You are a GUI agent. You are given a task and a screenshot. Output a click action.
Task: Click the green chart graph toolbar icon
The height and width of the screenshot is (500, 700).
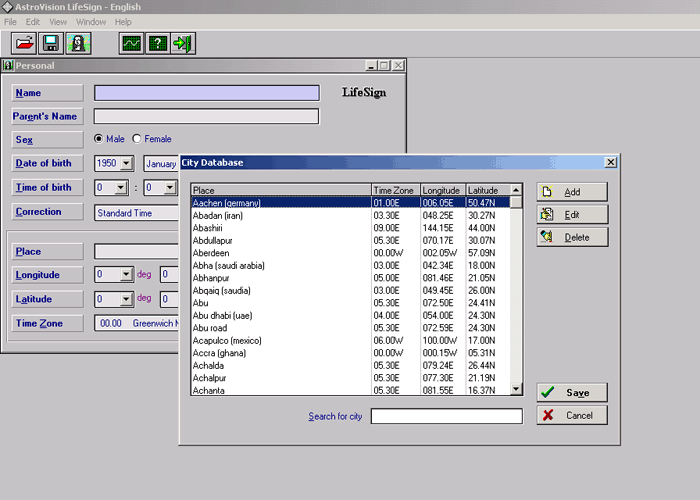coord(131,43)
